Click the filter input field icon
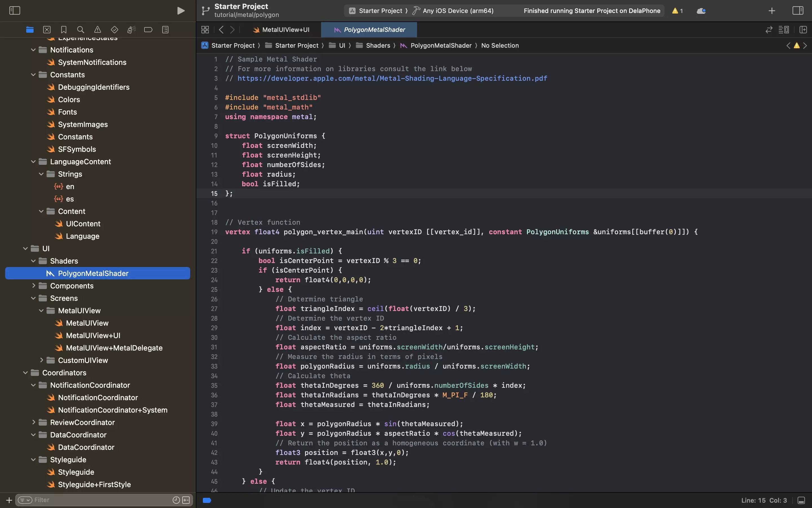Viewport: 812px width, 508px height. point(24,500)
